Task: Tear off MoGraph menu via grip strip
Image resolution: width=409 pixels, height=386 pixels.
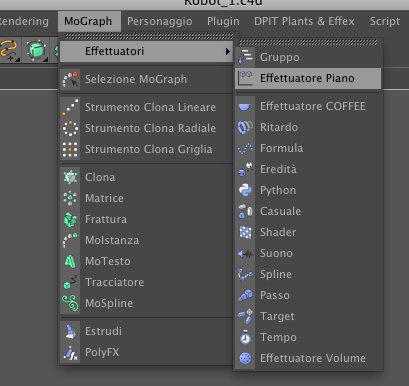Action: [x=148, y=36]
